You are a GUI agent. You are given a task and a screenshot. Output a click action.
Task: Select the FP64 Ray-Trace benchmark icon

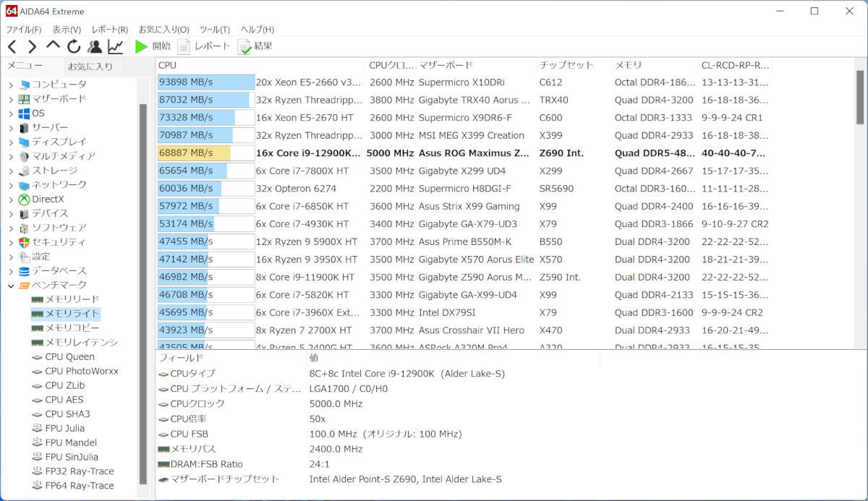(x=37, y=486)
